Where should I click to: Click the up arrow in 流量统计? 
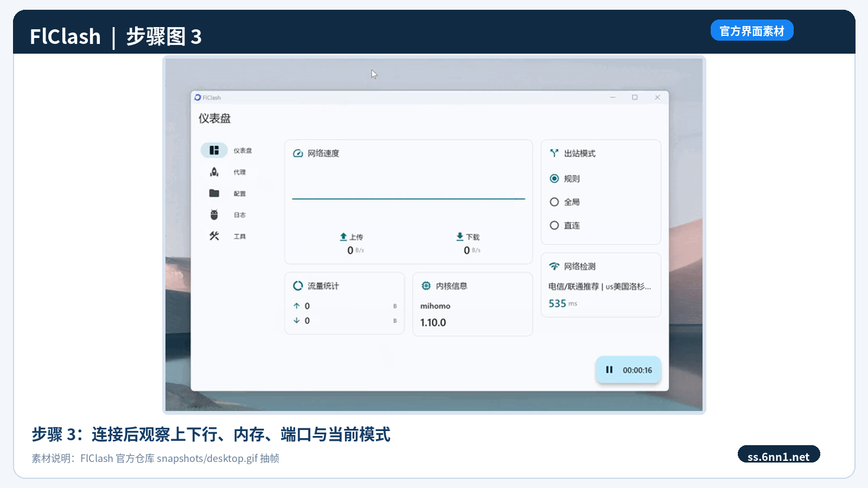(297, 306)
